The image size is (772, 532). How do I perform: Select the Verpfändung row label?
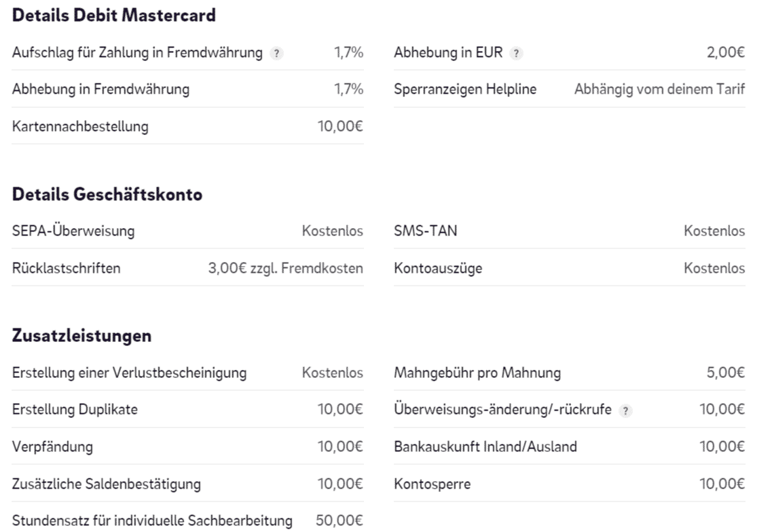53,446
